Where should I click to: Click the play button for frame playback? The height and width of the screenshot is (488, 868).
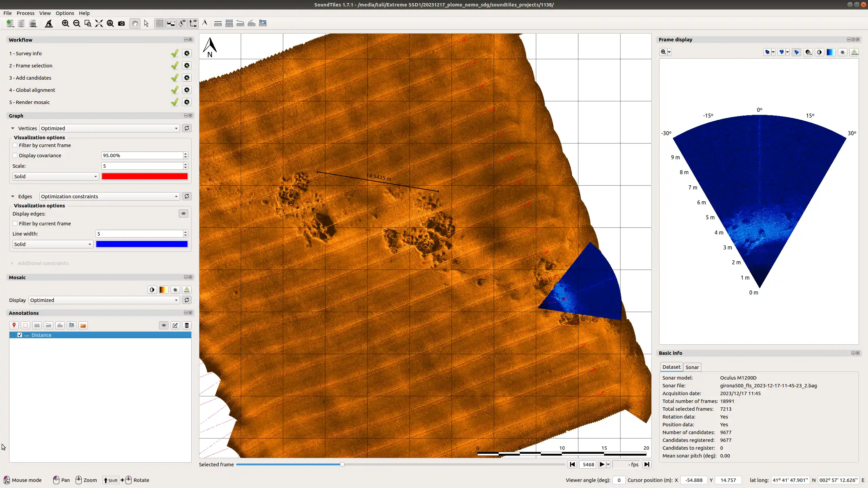coord(601,464)
